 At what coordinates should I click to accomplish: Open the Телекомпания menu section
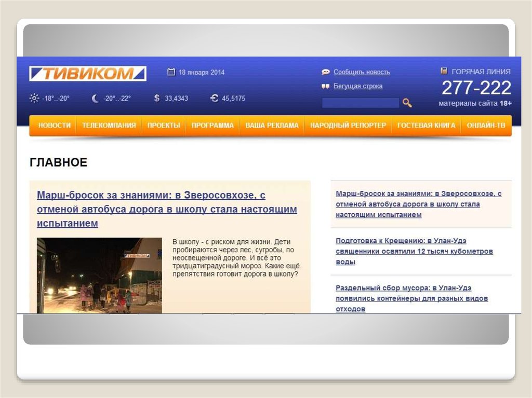[109, 126]
